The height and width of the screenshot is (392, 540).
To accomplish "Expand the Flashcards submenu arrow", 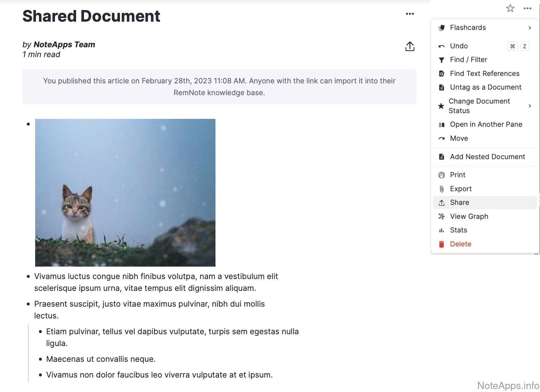I will (529, 28).
